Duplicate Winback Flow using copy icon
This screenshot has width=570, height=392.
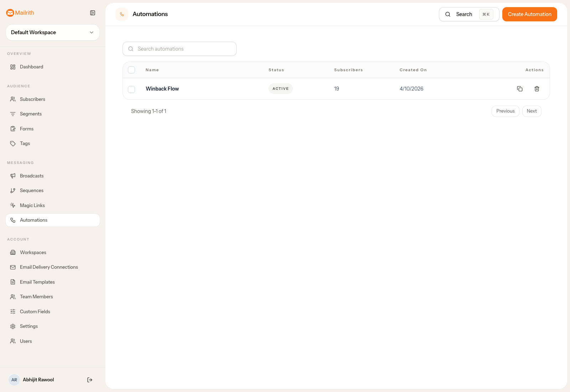[520, 88]
